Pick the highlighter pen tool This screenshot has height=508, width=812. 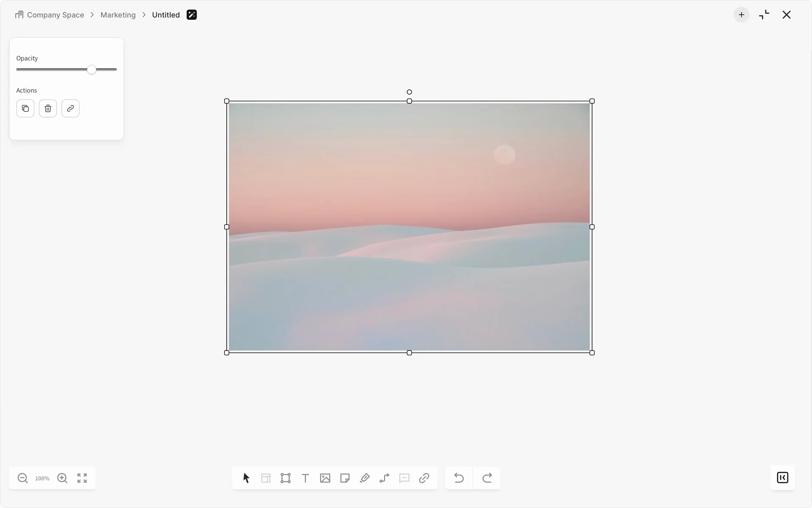(365, 478)
